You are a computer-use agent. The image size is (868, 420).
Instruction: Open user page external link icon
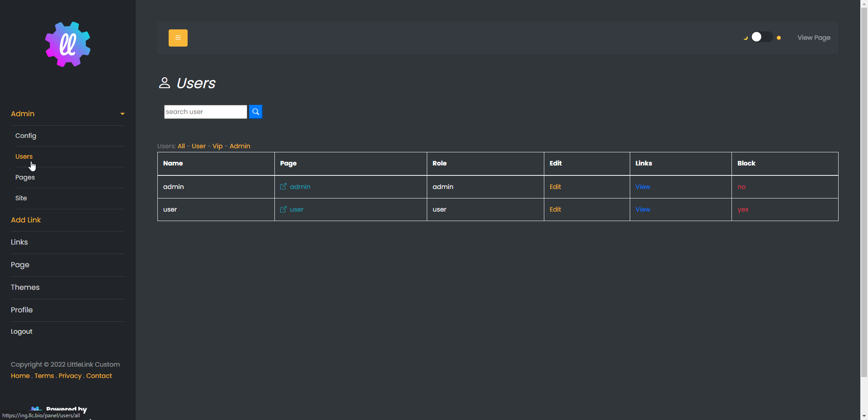(283, 209)
